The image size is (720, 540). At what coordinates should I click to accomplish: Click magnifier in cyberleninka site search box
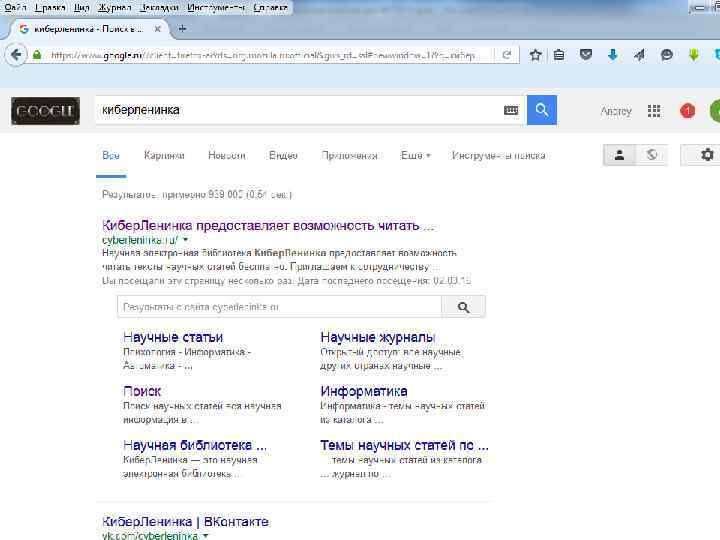(x=463, y=307)
